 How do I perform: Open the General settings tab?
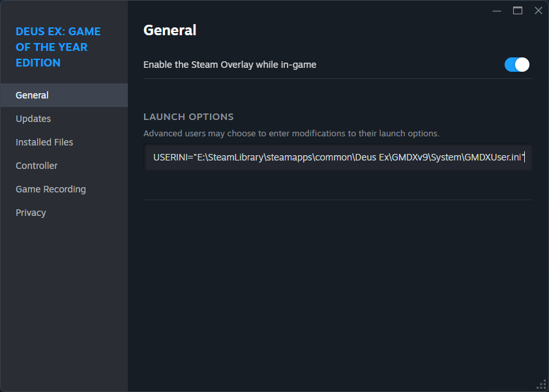pos(32,95)
